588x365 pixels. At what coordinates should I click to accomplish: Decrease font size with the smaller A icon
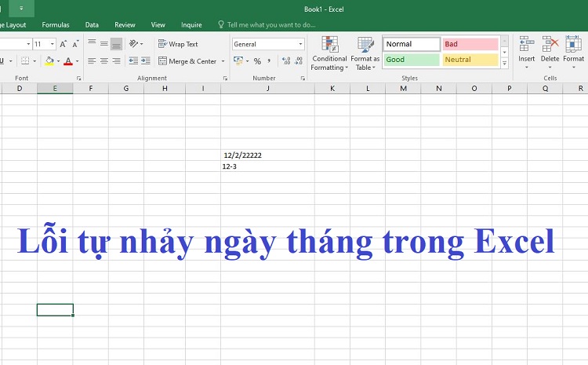[x=75, y=44]
